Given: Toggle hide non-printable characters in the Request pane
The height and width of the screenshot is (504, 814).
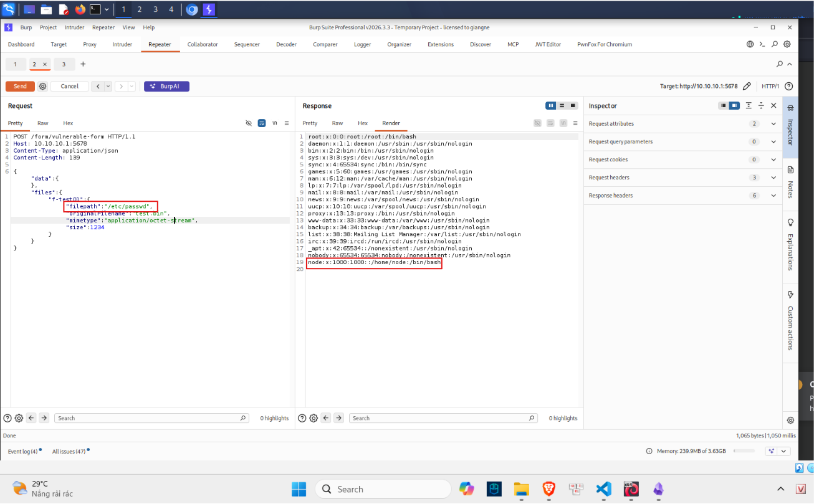Looking at the screenshot, I should click(x=249, y=123).
